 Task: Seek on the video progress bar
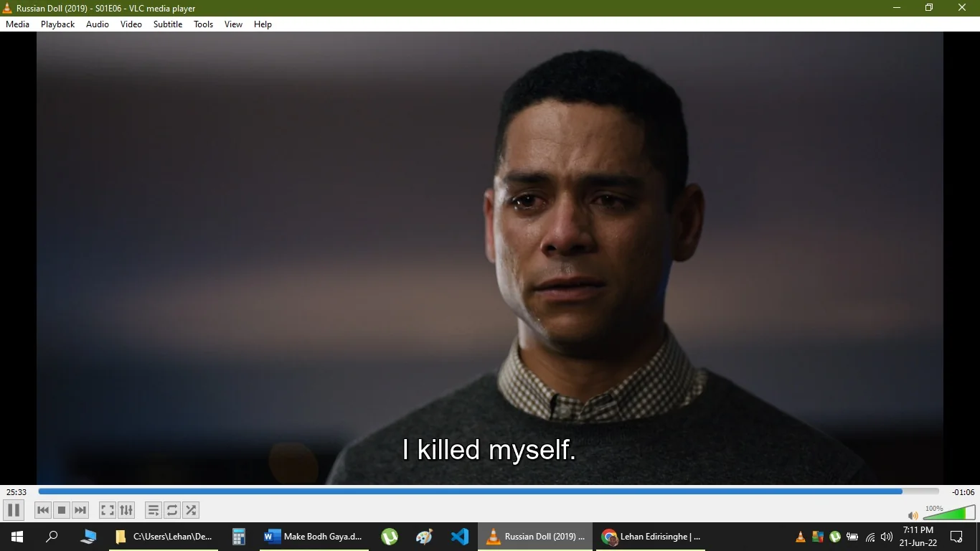pyautogui.click(x=489, y=491)
